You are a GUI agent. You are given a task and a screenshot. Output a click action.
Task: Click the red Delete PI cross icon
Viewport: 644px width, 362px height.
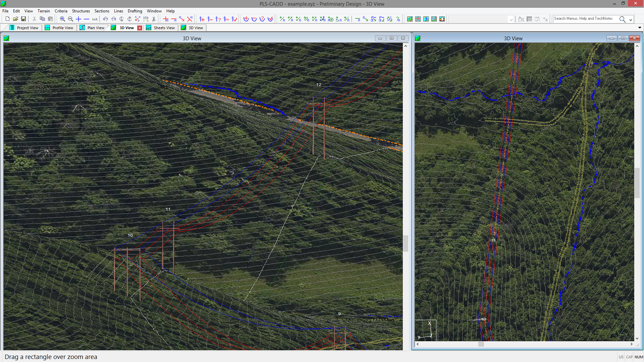click(x=190, y=19)
